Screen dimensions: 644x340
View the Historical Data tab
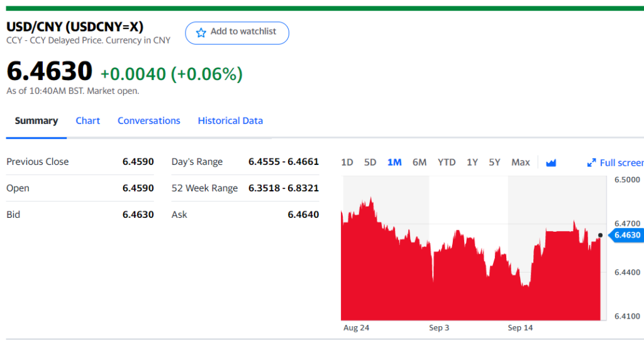pos(230,121)
